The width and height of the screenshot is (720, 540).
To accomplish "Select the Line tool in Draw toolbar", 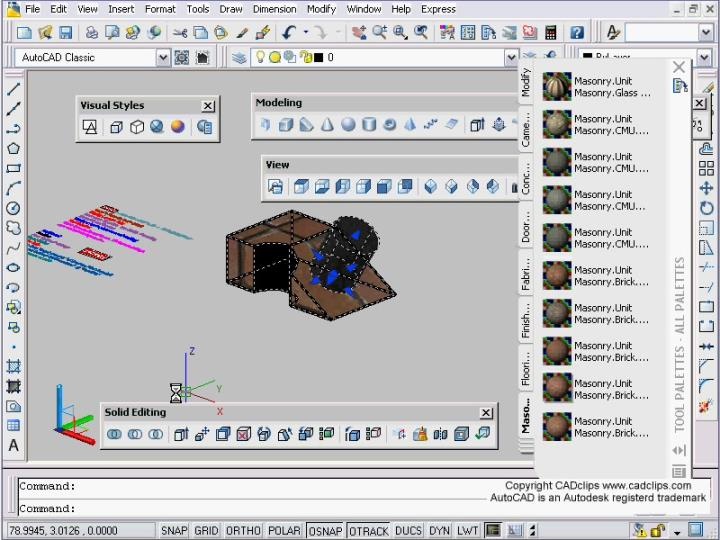I will coord(13,89).
